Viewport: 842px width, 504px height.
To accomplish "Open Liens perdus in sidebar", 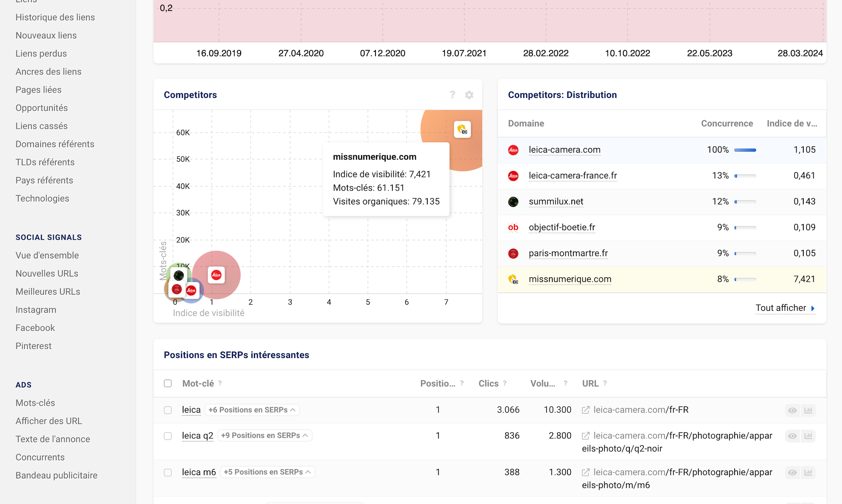I will coord(41,53).
